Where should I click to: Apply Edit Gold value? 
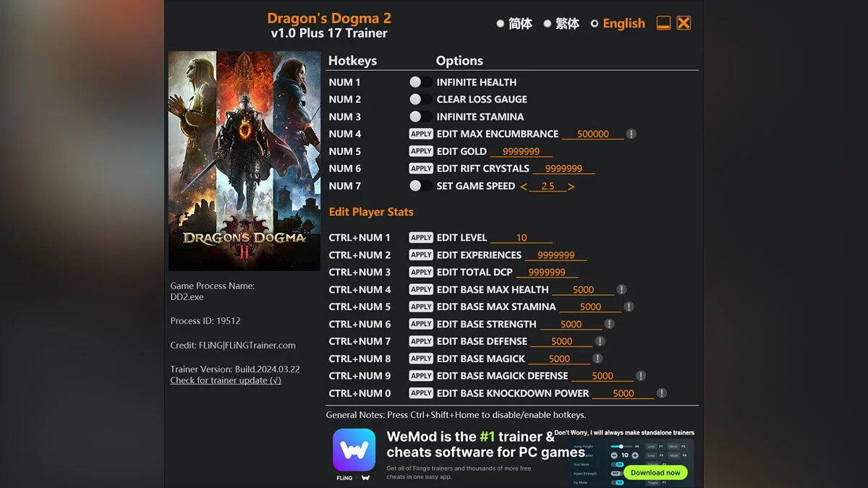coord(421,151)
